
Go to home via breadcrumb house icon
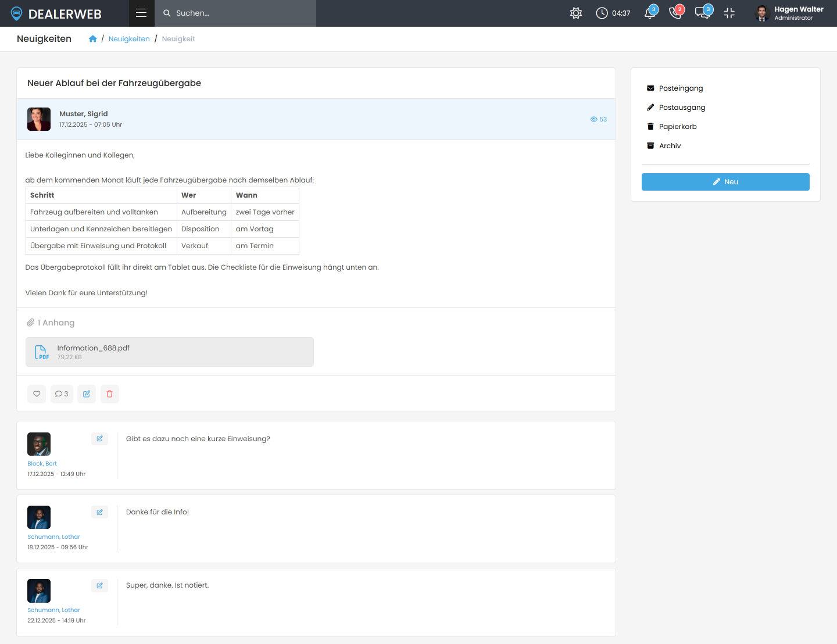click(x=92, y=39)
